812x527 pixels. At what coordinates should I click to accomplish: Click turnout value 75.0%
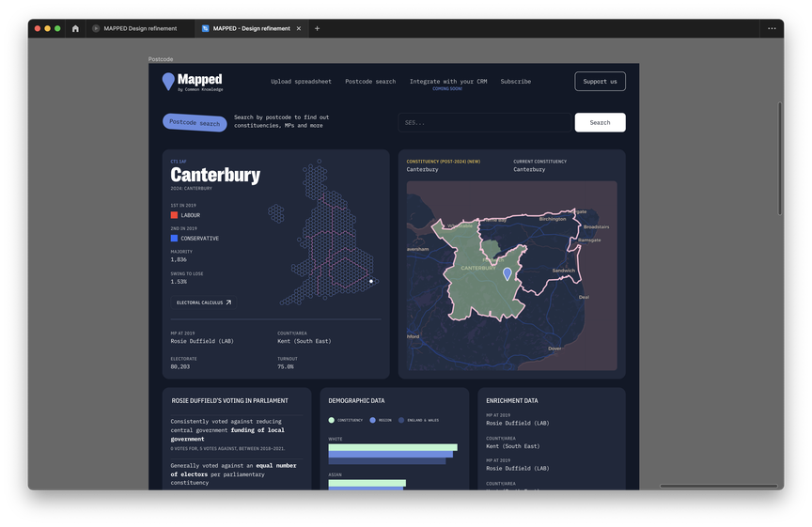(286, 366)
